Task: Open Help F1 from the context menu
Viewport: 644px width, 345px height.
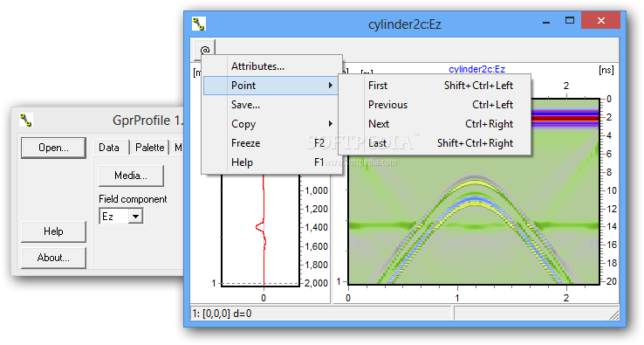Action: (272, 162)
